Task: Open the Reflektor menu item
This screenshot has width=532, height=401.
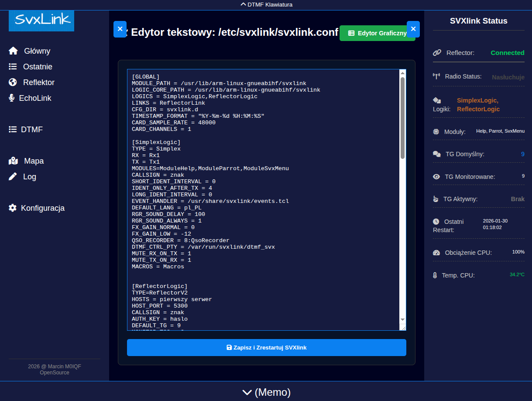Action: pos(38,82)
